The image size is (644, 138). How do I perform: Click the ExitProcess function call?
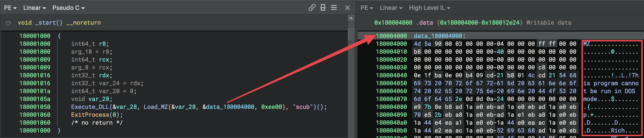[90, 115]
